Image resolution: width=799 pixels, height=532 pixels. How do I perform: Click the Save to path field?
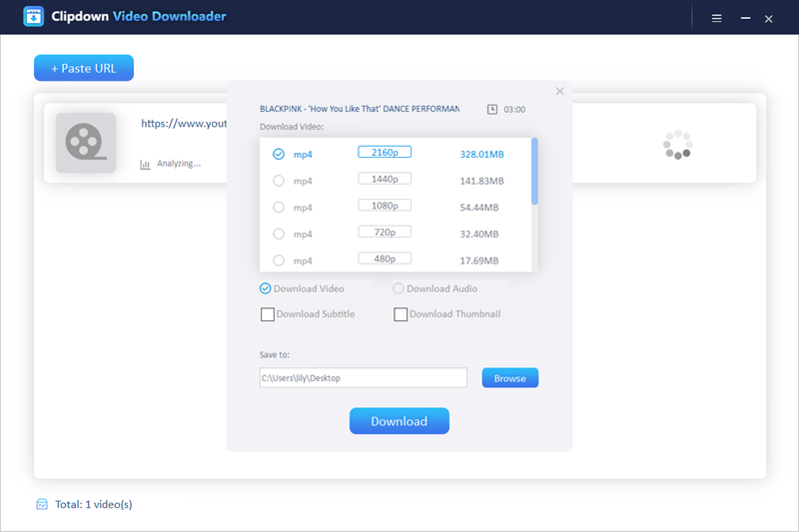click(363, 378)
